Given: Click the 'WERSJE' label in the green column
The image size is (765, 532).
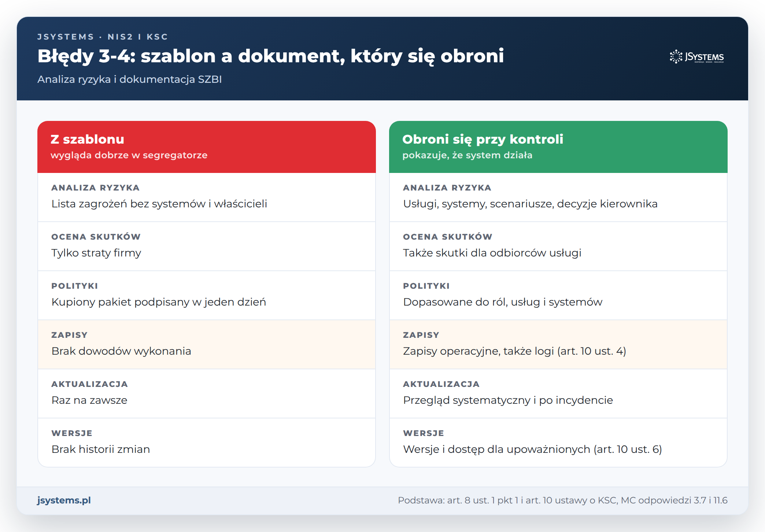Looking at the screenshot, I should (x=424, y=433).
